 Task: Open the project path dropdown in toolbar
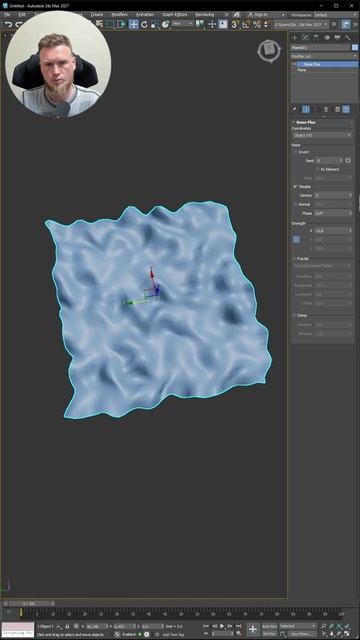(301, 24)
